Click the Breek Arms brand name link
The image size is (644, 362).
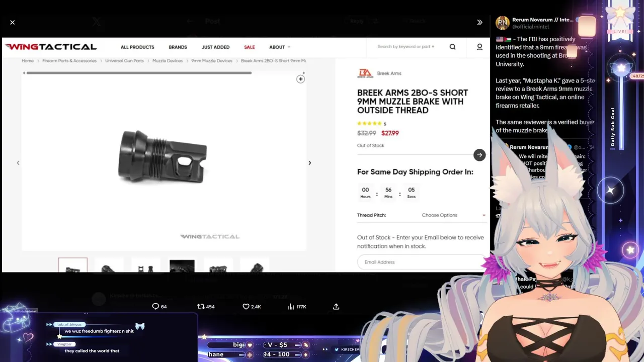[x=389, y=73]
